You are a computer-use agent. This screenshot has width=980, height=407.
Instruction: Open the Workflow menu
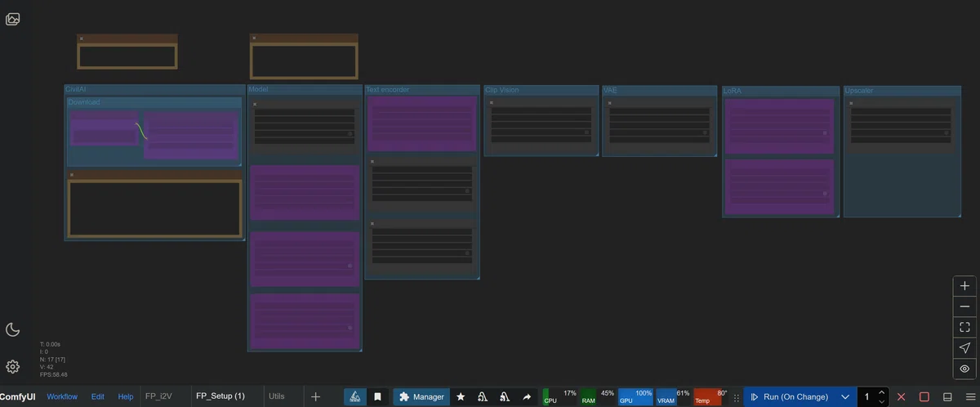pyautogui.click(x=62, y=396)
